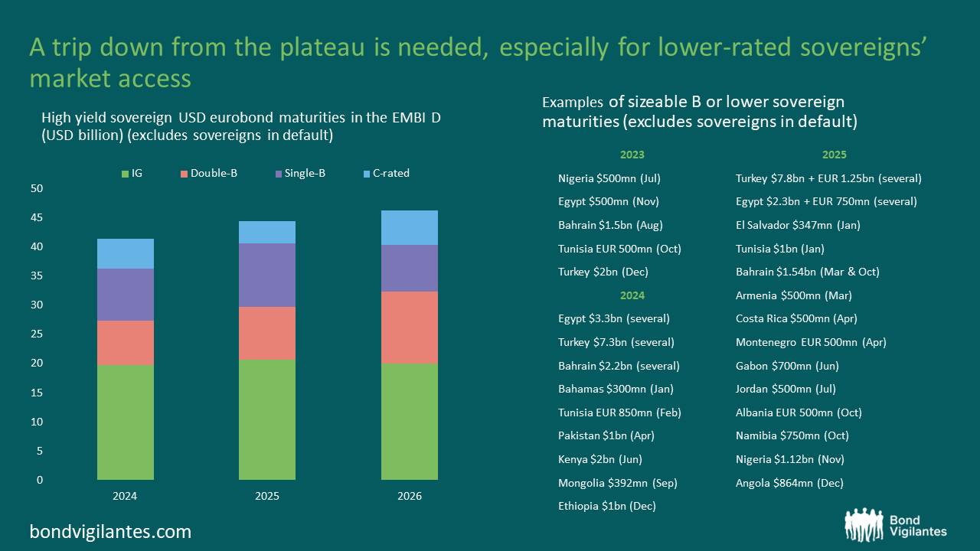
Task: Select 'Turkey $2bn (Dec)' entry
Action: (x=602, y=272)
